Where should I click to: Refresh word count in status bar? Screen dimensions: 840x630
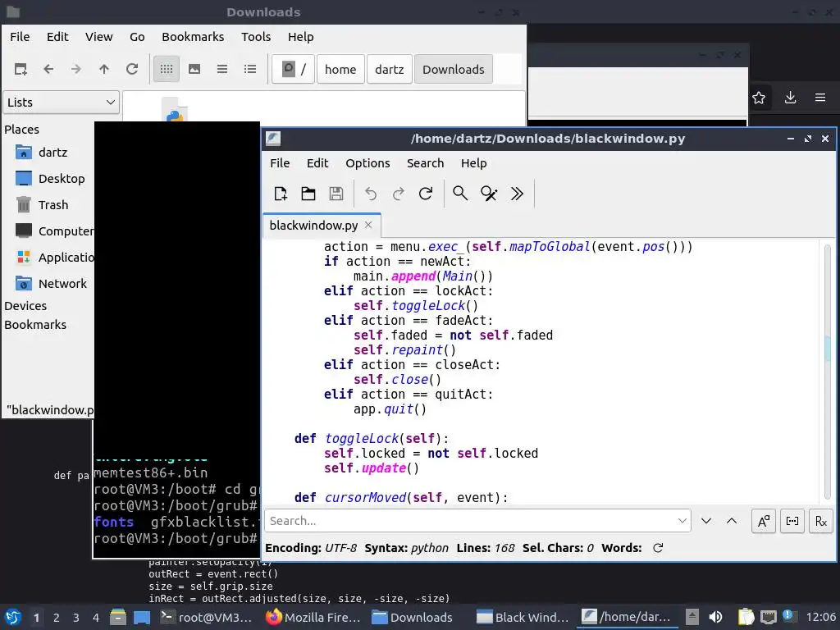coord(658,547)
